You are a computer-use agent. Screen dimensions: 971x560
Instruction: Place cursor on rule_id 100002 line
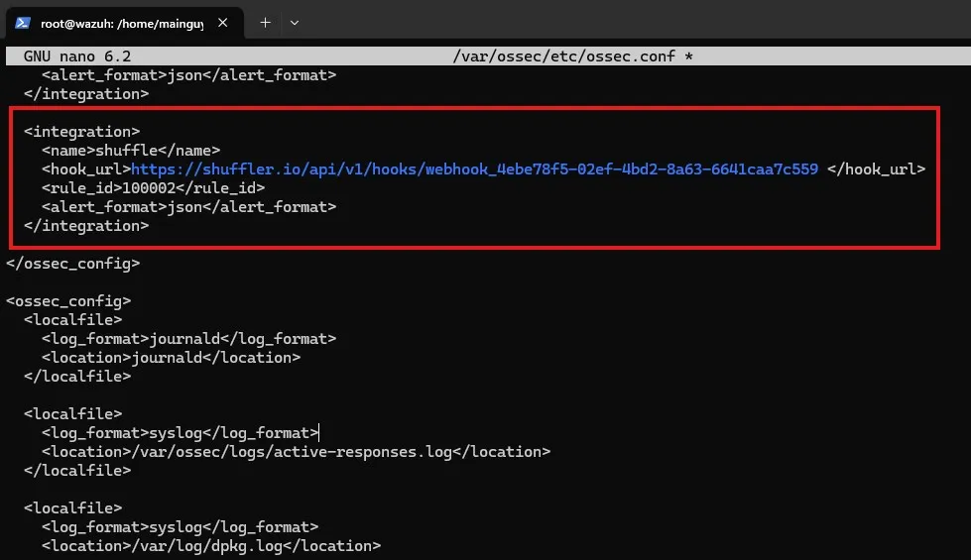pyautogui.click(x=153, y=188)
